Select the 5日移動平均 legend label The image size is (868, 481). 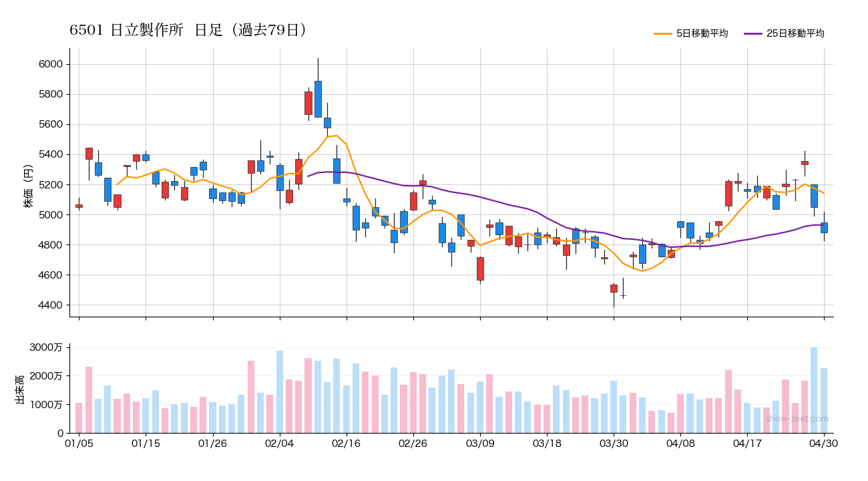point(702,33)
